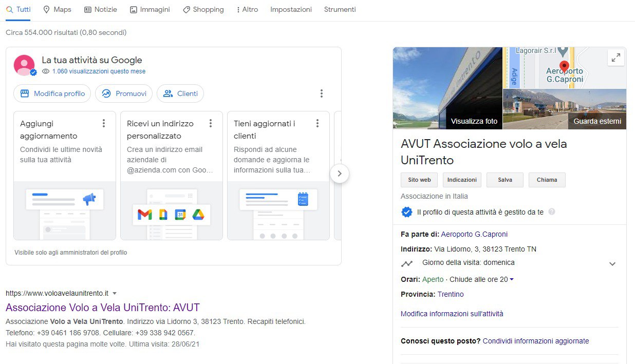Open options for Ricevi un indirizzo card
Image resolution: width=635 pixels, height=364 pixels.
click(211, 123)
